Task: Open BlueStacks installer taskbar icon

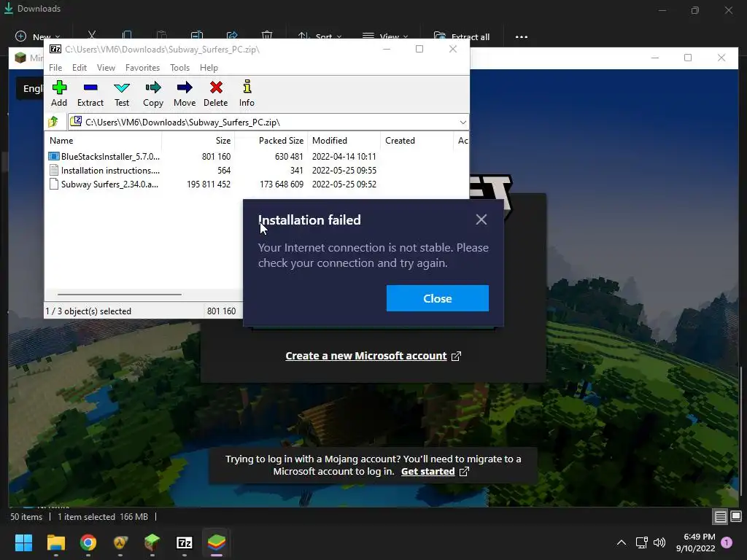Action: click(x=216, y=542)
